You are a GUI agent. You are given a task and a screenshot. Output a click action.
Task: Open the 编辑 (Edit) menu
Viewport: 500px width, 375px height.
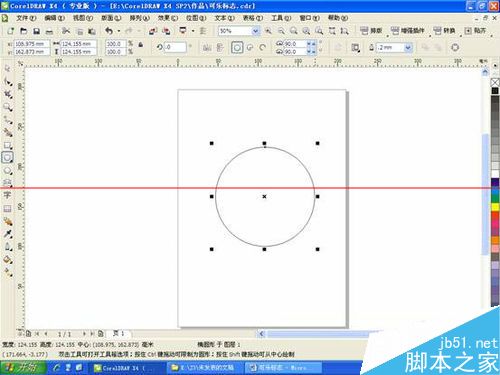point(54,18)
